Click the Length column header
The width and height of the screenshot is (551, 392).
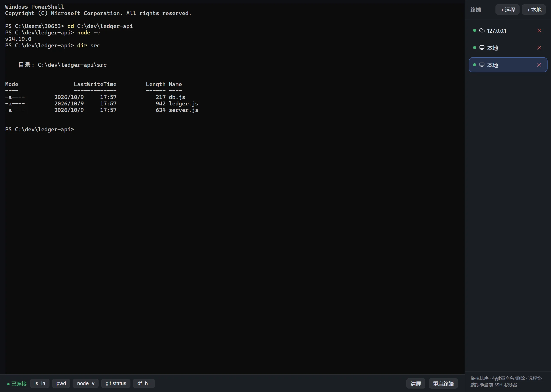click(156, 84)
